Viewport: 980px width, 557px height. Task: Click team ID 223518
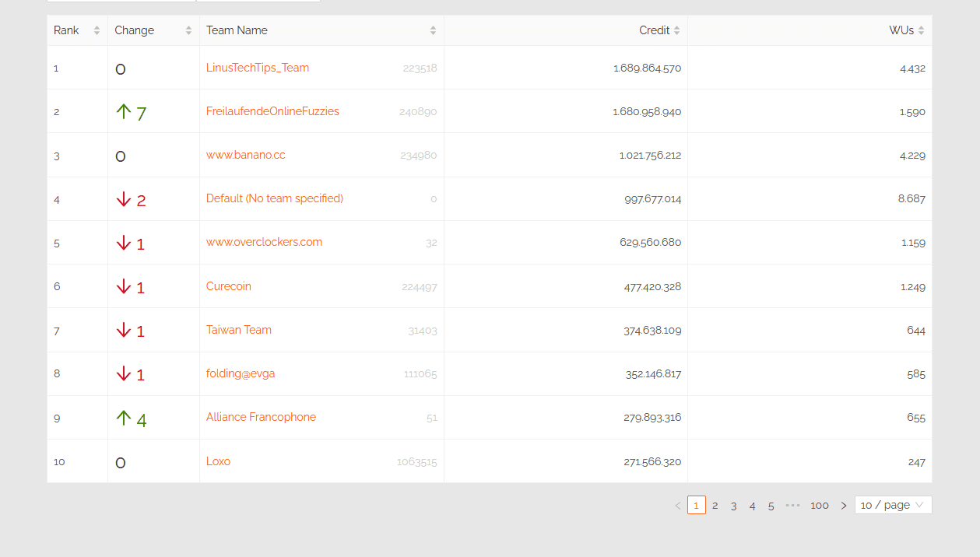[x=420, y=68]
